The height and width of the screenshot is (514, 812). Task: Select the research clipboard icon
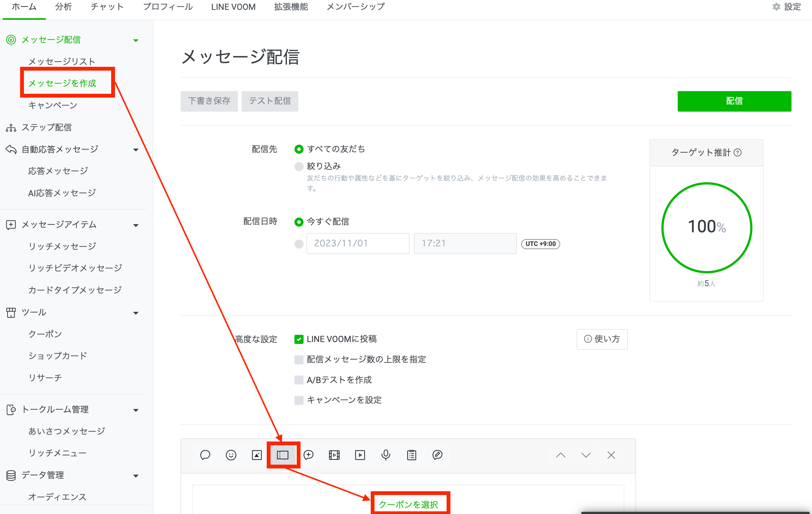[412, 455]
